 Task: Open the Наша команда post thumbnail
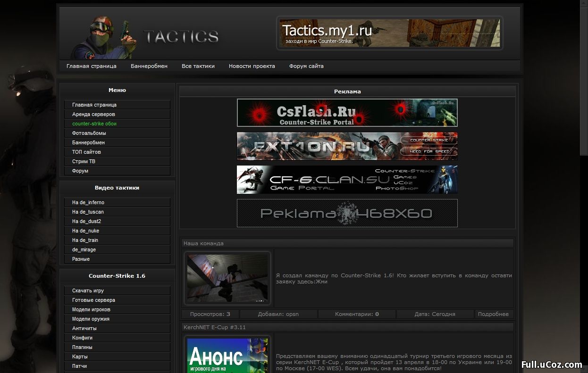point(227,278)
